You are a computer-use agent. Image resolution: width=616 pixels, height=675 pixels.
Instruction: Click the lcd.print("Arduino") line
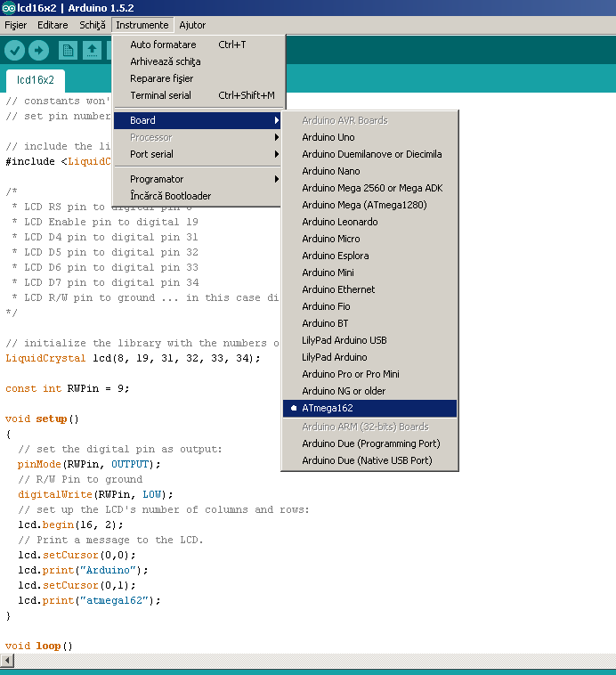click(x=83, y=570)
